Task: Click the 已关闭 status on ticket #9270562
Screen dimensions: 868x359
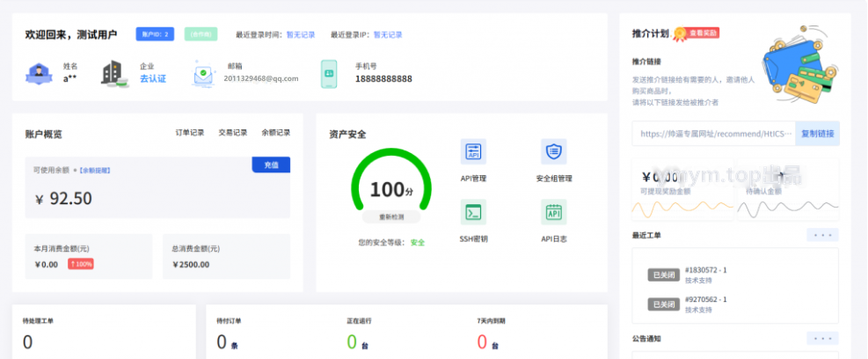Action: (664, 304)
